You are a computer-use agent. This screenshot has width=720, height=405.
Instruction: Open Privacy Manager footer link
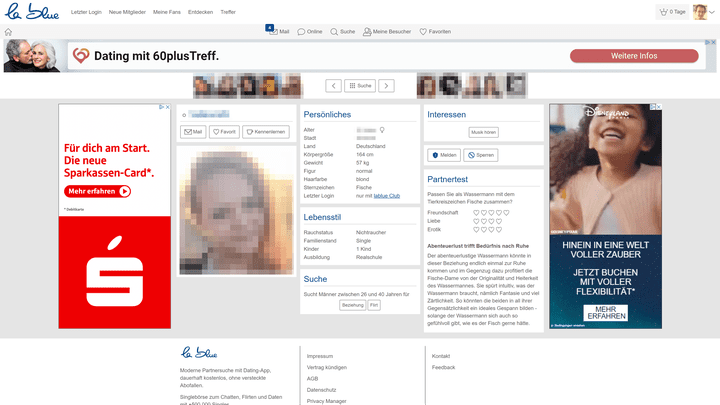pyautogui.click(x=326, y=401)
